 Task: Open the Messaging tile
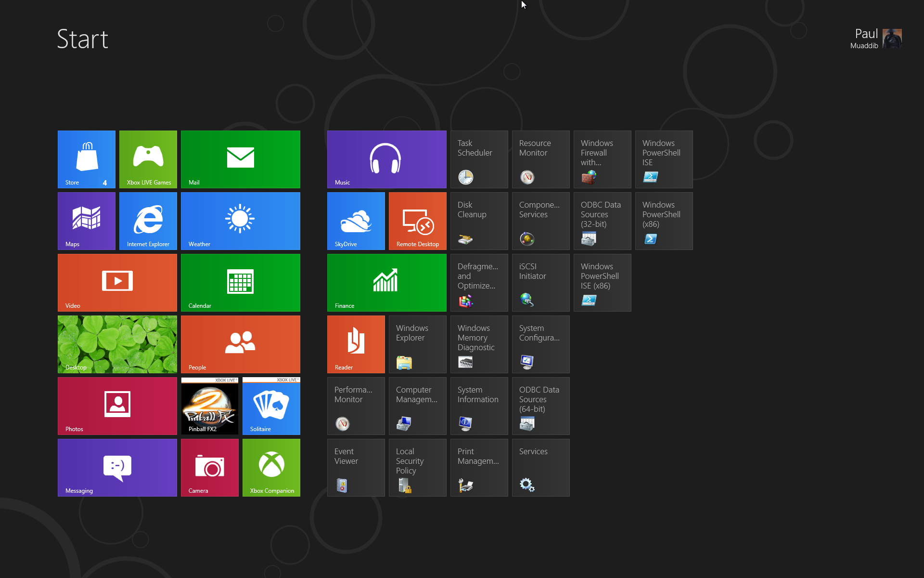point(117,468)
